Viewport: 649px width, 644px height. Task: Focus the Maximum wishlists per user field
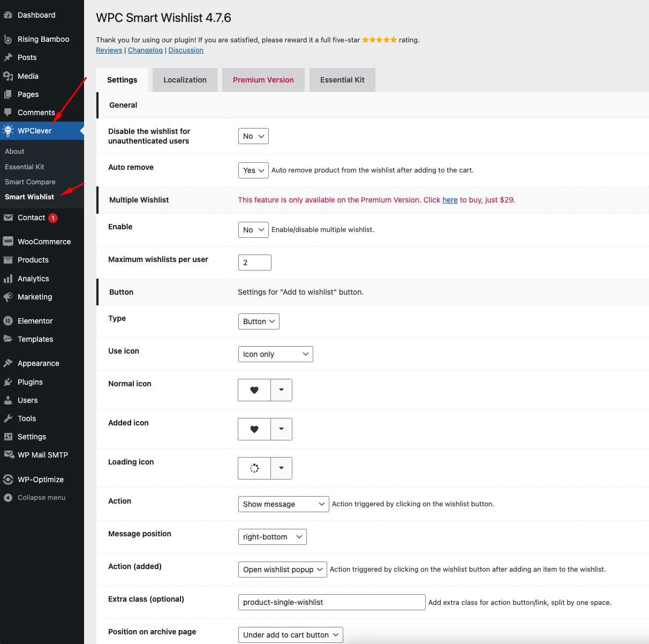(x=255, y=263)
